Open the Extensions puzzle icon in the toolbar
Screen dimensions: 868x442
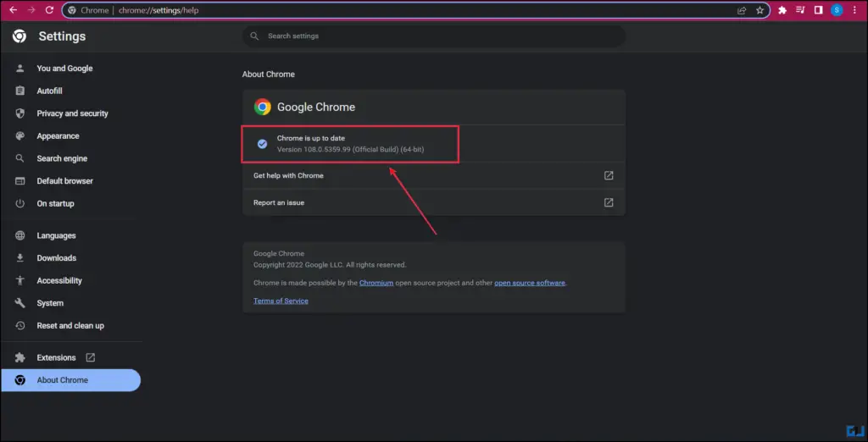click(x=782, y=10)
